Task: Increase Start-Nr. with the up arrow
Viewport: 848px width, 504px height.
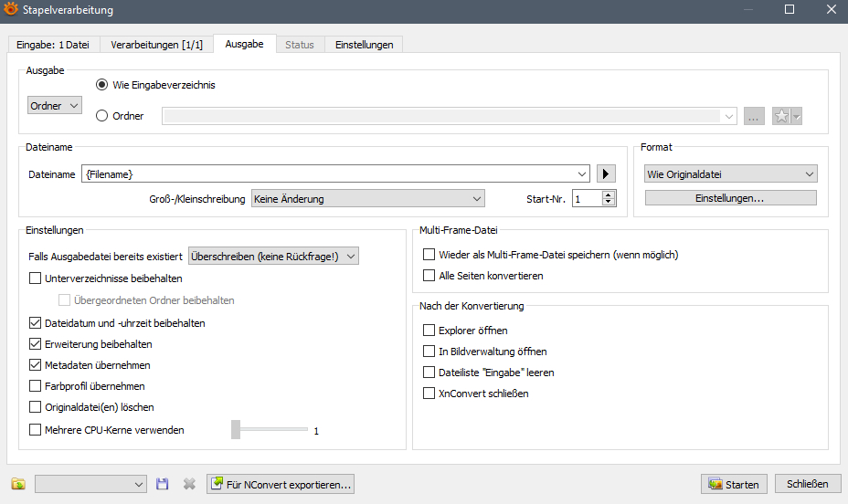Action: point(609,194)
